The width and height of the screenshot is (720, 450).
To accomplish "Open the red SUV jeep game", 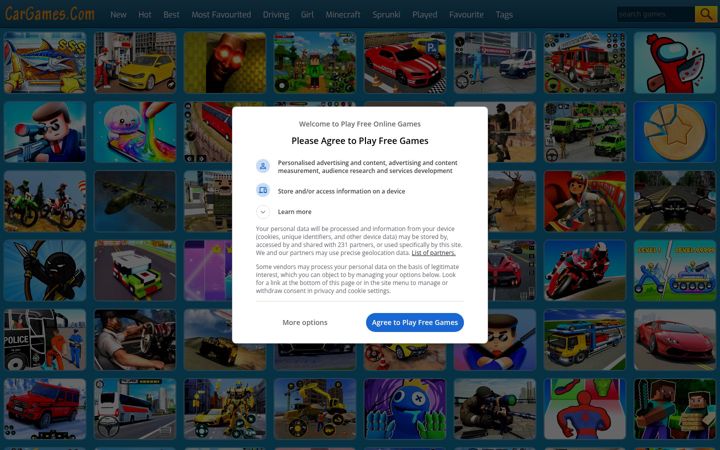I will click(45, 409).
